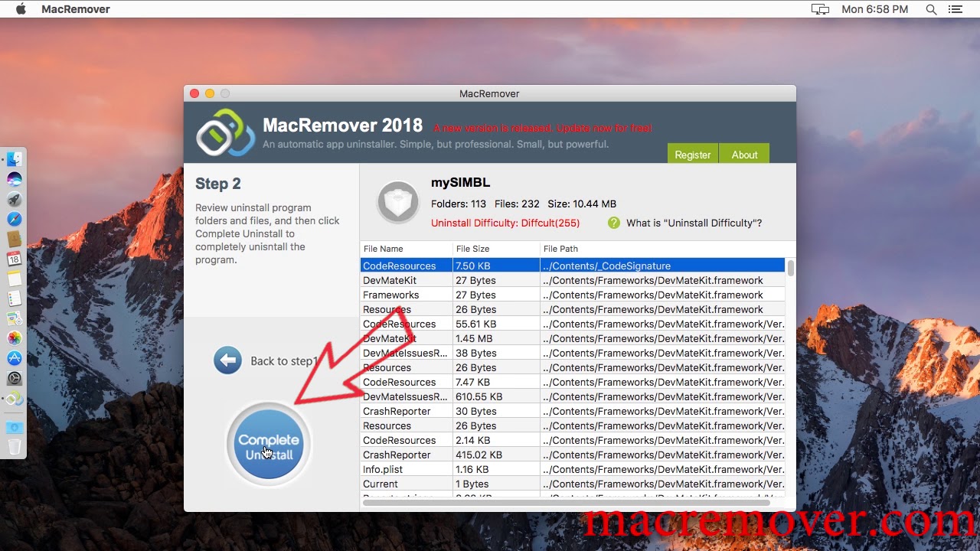Select the CodeResources 2.14 KB row
The image size is (980, 551).
point(573,440)
